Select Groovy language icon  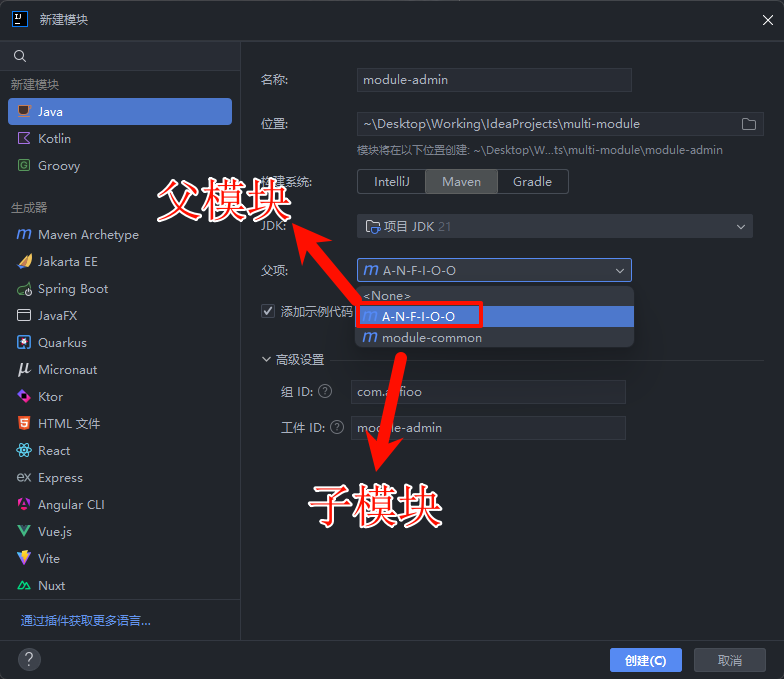pyautogui.click(x=24, y=166)
